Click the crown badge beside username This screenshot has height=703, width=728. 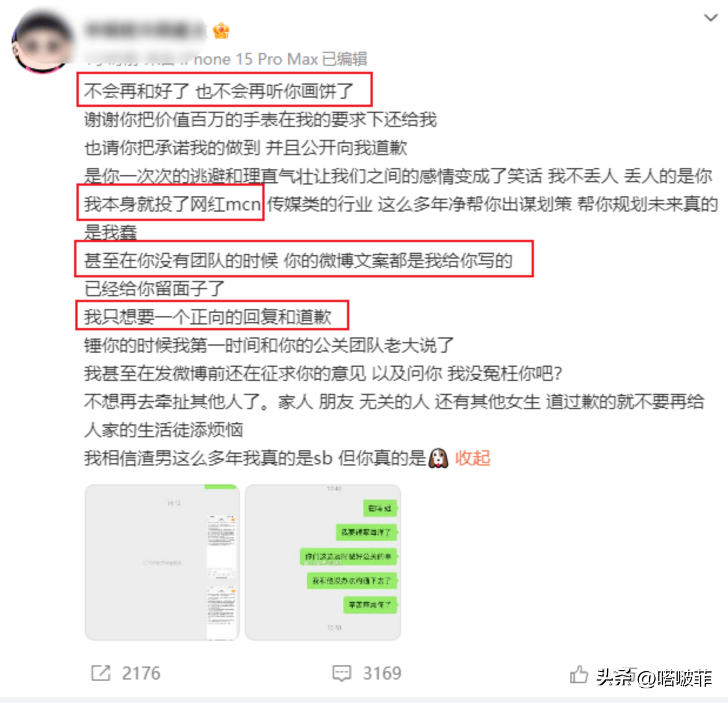[221, 30]
